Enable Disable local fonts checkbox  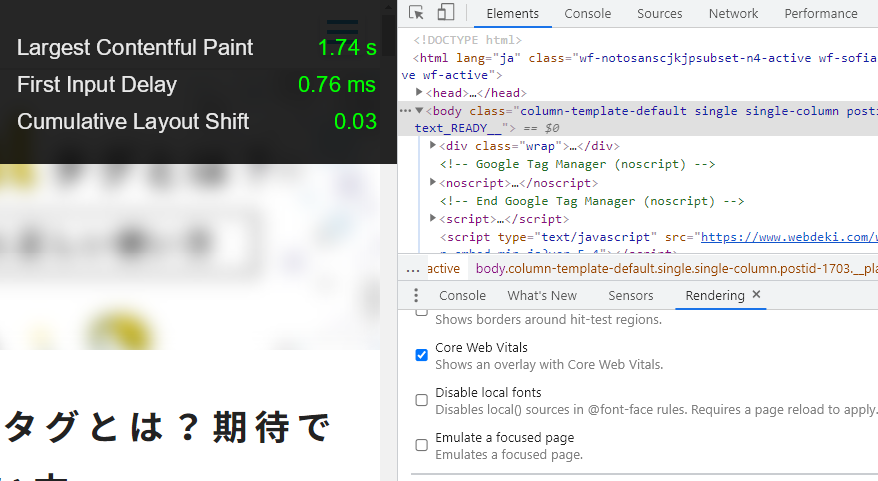422,400
